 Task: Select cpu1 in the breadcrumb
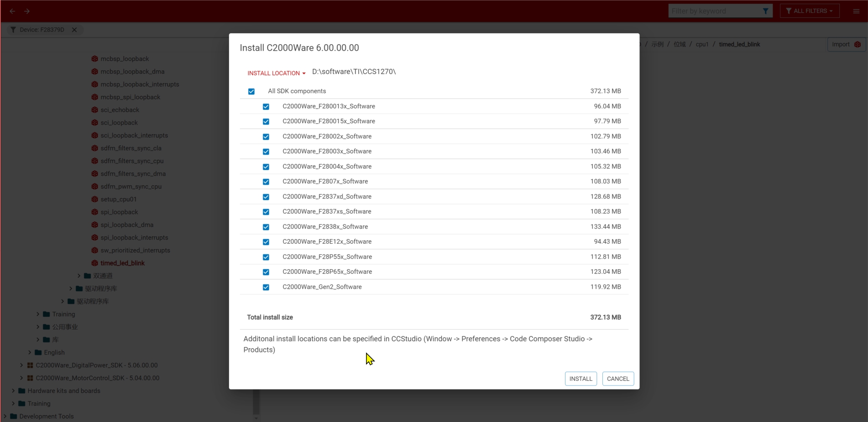click(x=701, y=44)
